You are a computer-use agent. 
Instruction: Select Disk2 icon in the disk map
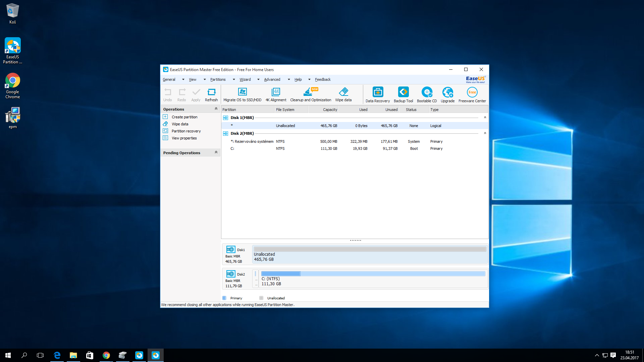pyautogui.click(x=231, y=274)
